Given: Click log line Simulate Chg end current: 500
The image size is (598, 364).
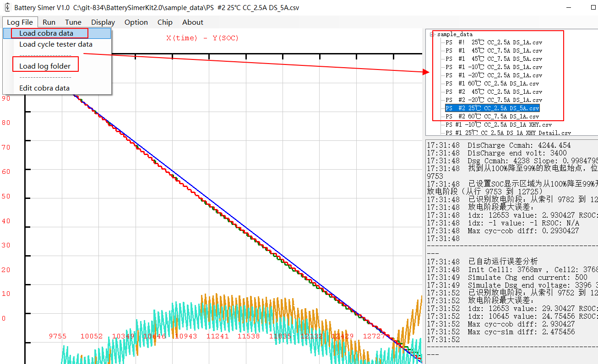Looking at the screenshot, I should [x=507, y=278].
